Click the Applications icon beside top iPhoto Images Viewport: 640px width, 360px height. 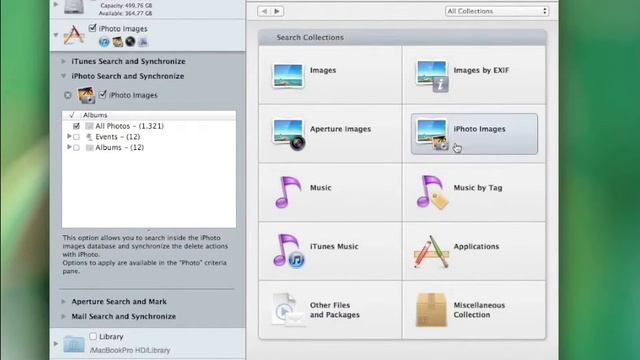73,35
